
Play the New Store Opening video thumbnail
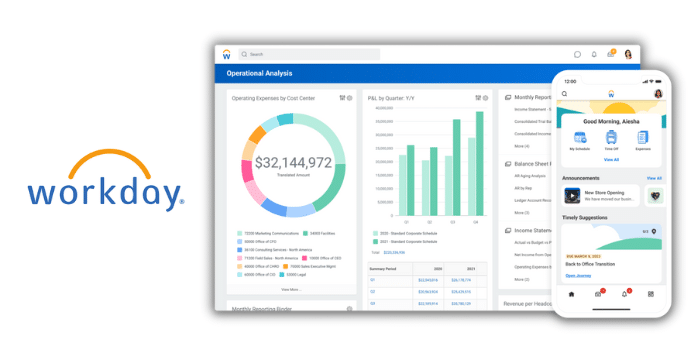[572, 196]
